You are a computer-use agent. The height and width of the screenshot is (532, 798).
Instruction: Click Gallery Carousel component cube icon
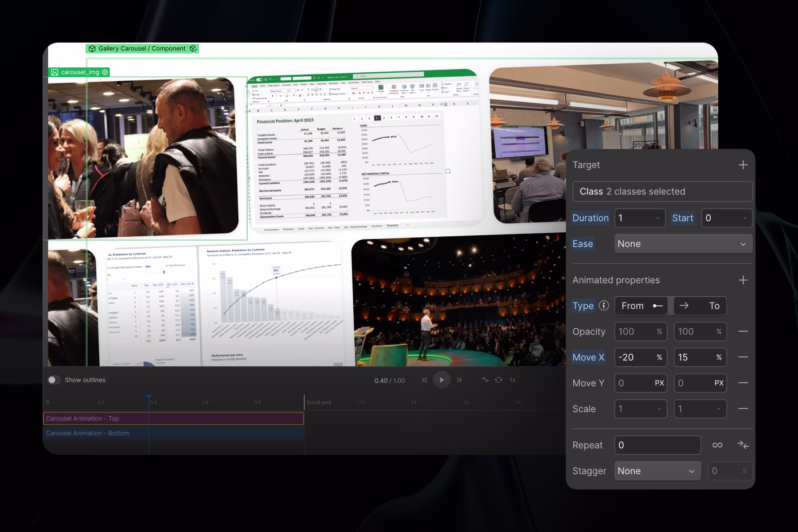(x=92, y=49)
